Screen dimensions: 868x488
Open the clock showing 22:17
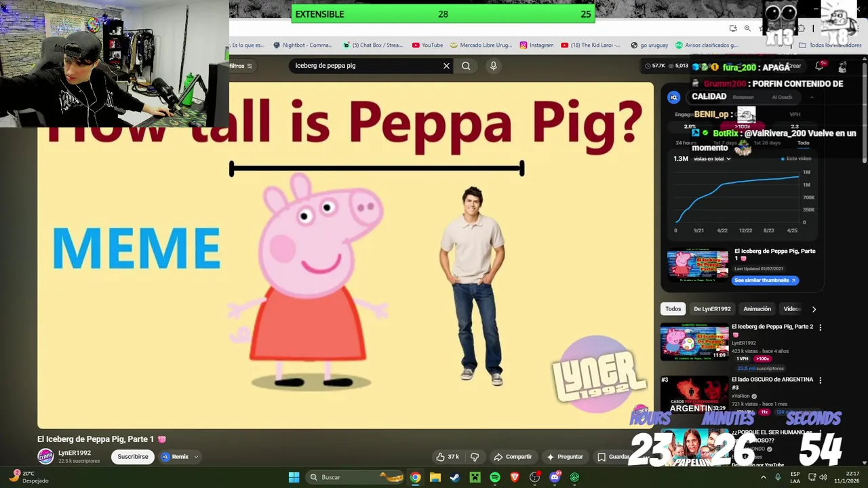click(x=847, y=477)
